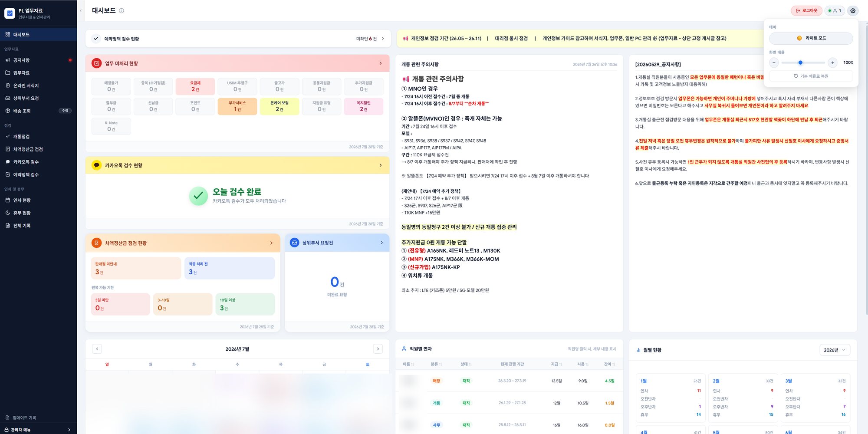Click the info icon beside 대시보드 title
868x434 pixels.
tap(122, 10)
